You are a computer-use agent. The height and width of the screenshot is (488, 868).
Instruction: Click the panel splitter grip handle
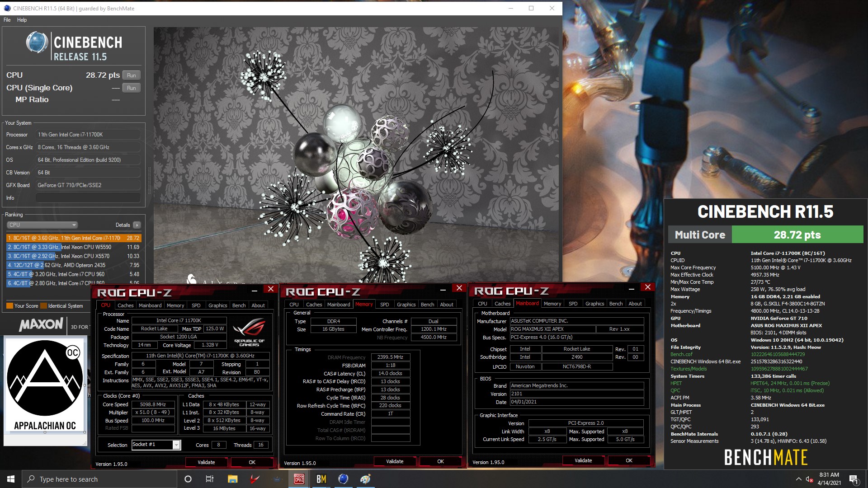tap(149, 181)
